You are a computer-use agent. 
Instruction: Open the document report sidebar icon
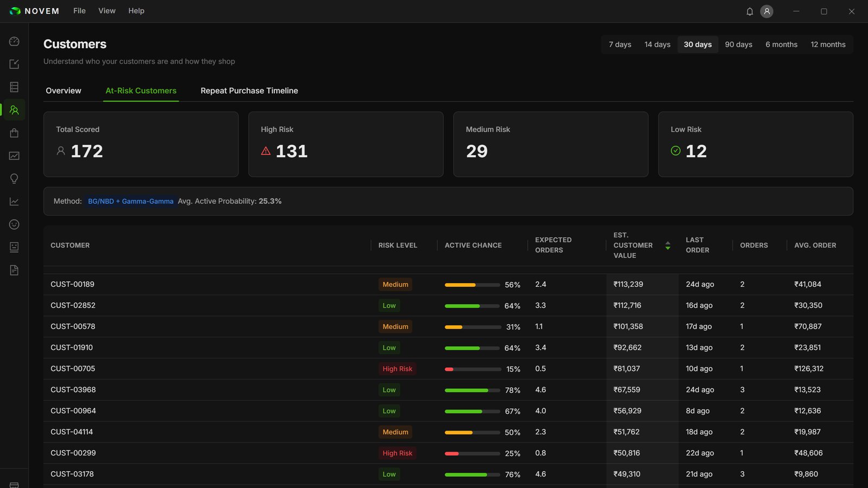[x=14, y=270]
